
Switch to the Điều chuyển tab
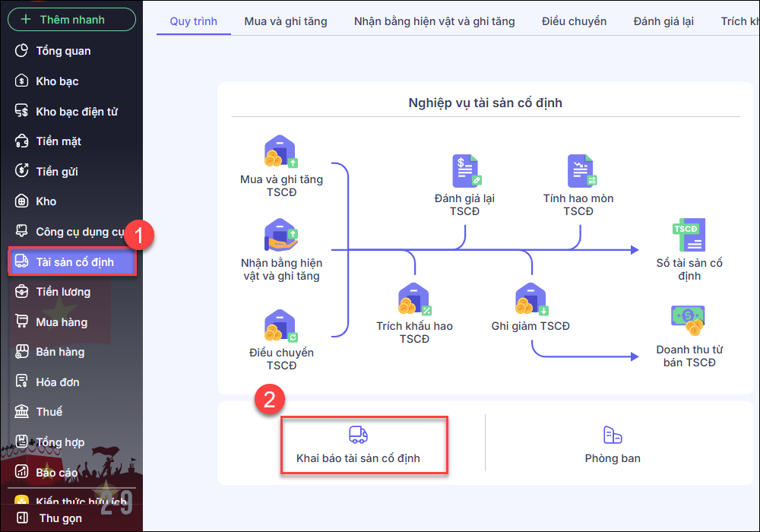(574, 21)
